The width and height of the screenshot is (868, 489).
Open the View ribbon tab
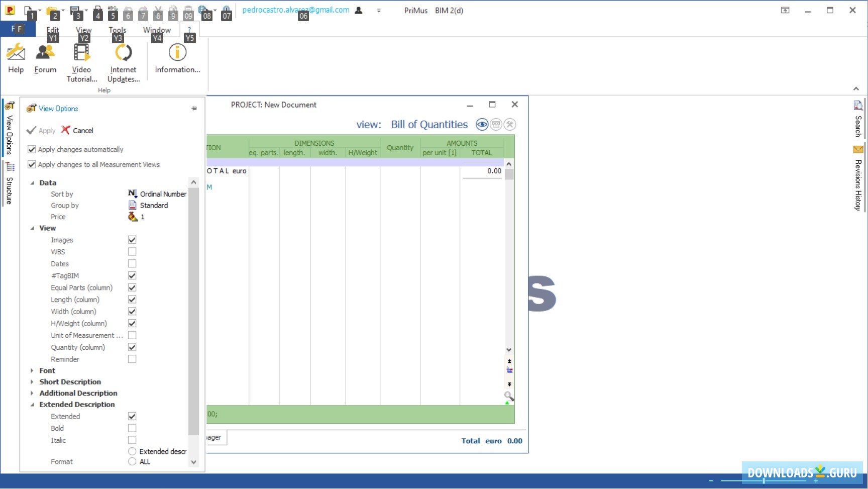click(x=84, y=30)
